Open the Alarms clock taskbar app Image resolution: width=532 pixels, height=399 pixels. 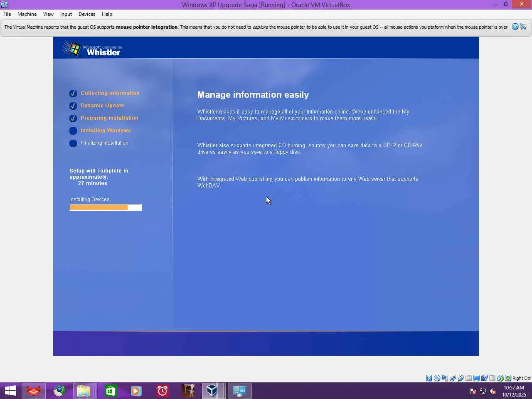point(162,391)
